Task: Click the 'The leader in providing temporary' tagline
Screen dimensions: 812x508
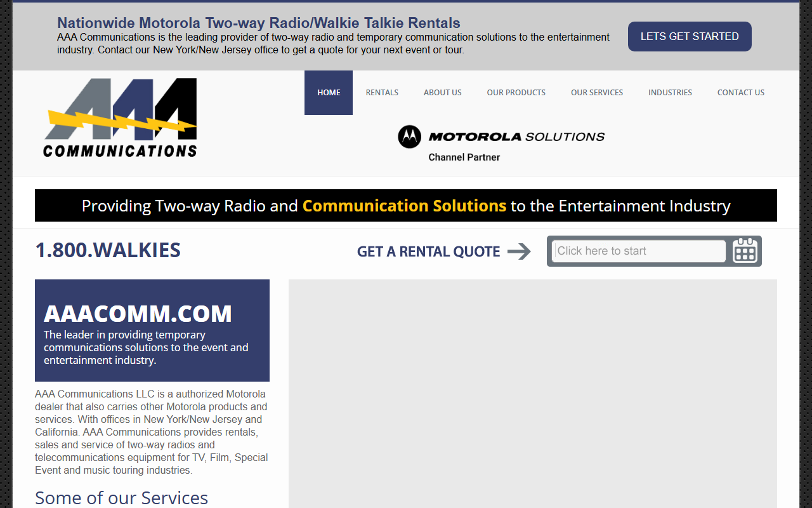Action: point(146,347)
